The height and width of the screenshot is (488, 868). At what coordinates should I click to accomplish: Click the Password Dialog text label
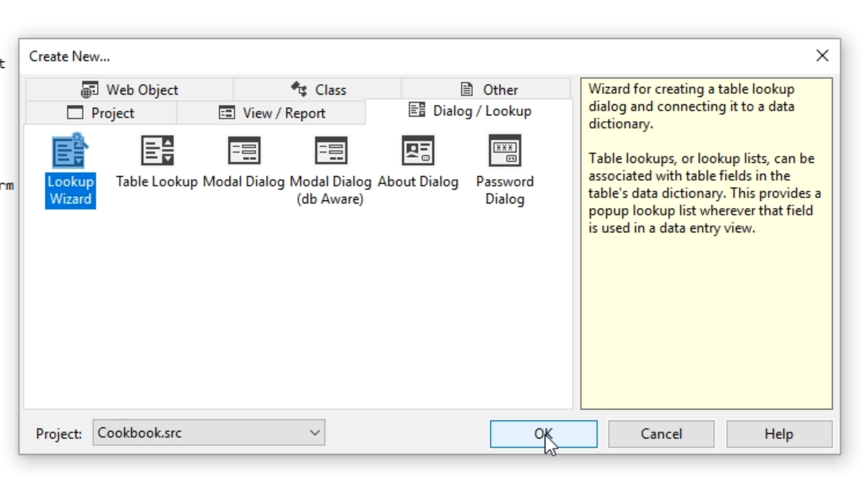click(x=505, y=190)
